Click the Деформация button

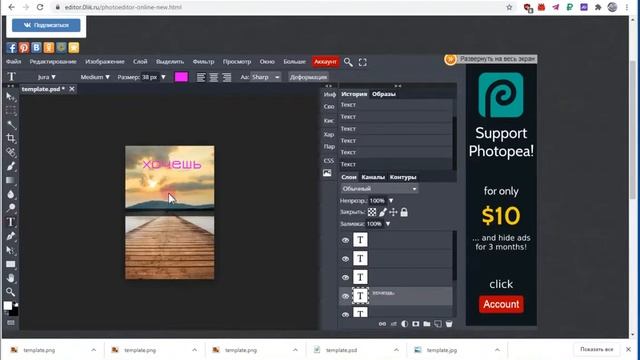click(309, 77)
